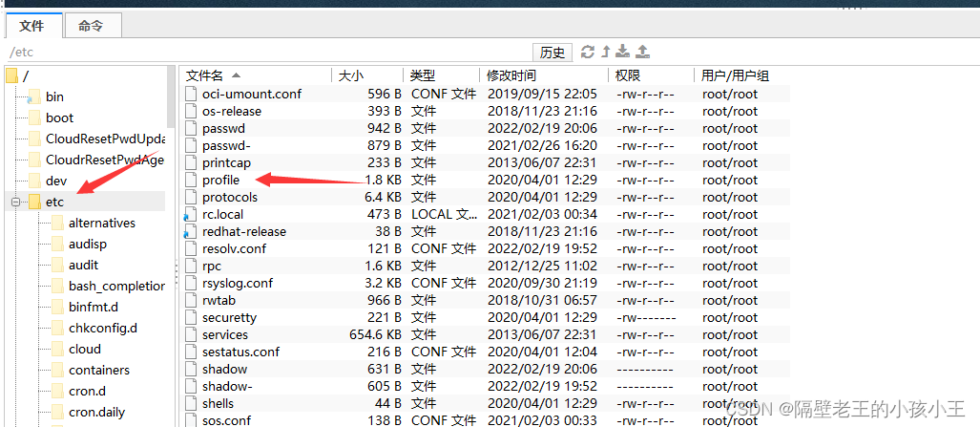Click the folder tree vertical scrollbar
The width and height of the screenshot is (980, 427).
(172, 96)
